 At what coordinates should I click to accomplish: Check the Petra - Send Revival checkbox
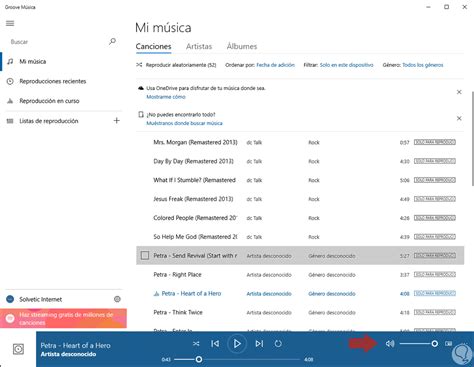[x=145, y=255]
